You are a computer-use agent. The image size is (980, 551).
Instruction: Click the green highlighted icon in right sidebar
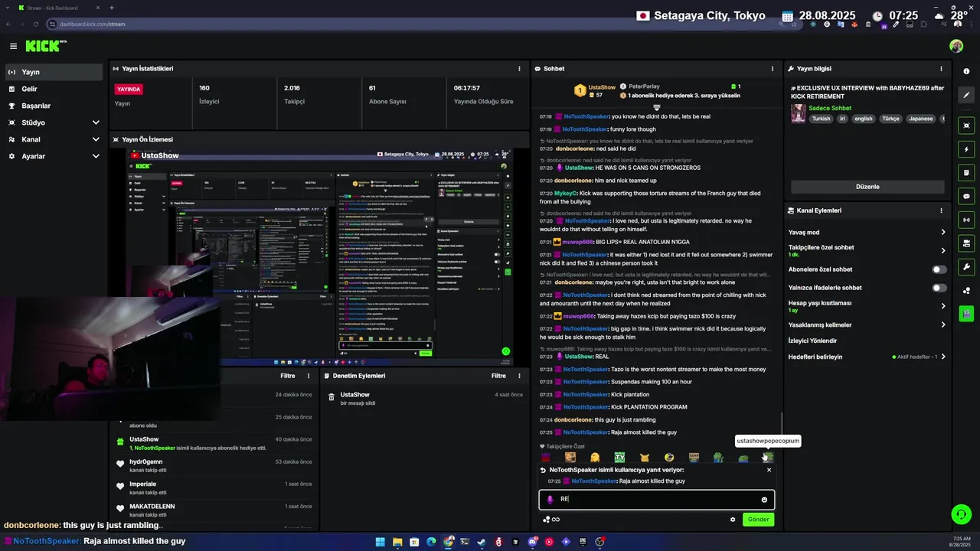tap(966, 313)
